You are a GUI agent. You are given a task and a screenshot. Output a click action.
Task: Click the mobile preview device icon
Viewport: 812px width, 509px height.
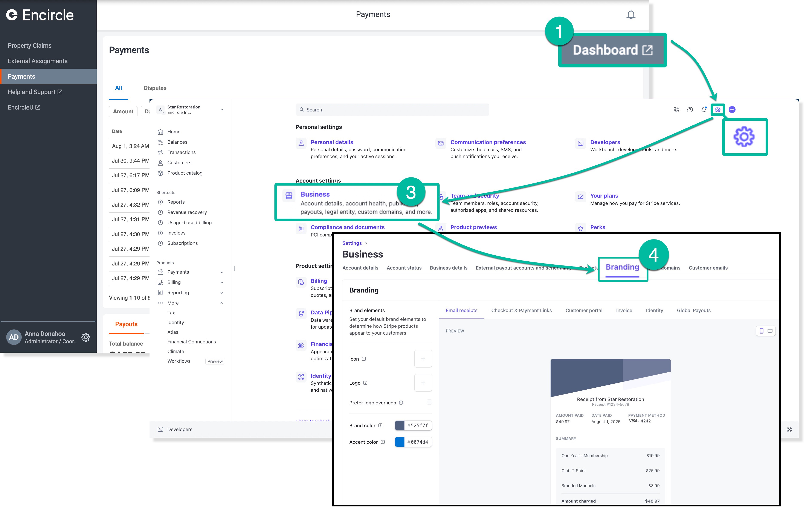(x=762, y=331)
